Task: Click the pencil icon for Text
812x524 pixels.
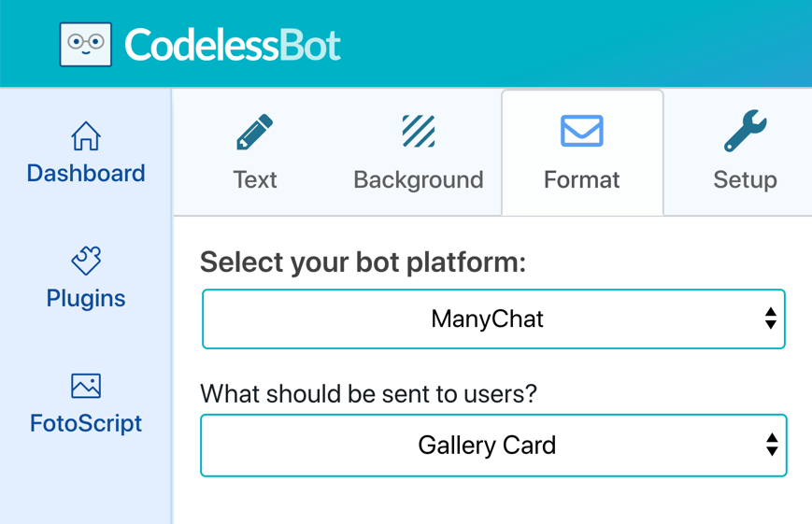Action: [x=254, y=132]
